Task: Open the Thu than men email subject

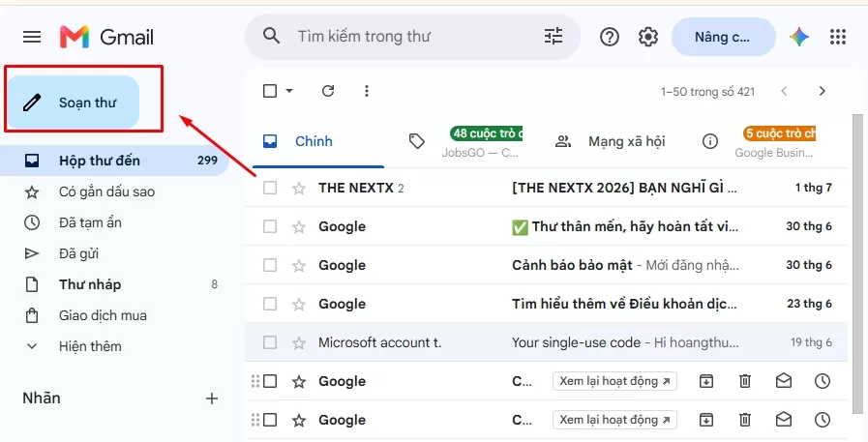Action: [x=624, y=226]
